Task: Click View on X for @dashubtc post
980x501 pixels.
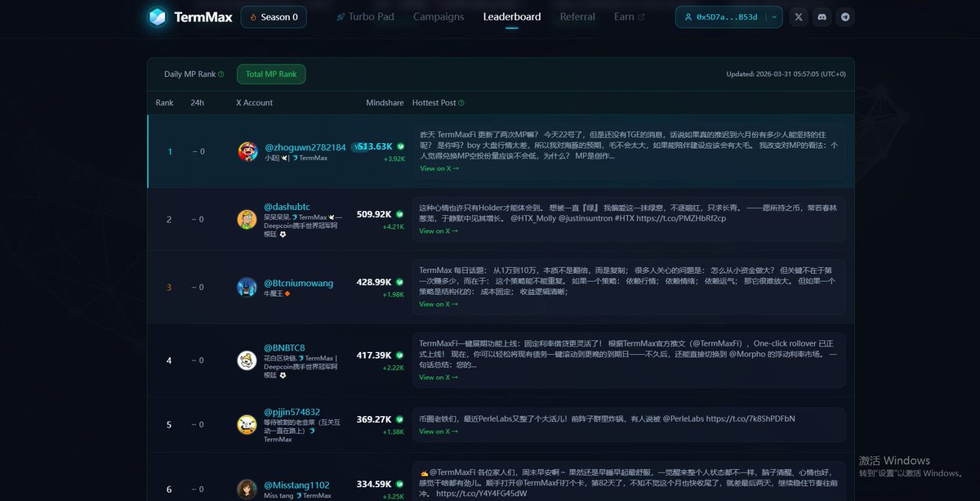Action: (x=439, y=230)
